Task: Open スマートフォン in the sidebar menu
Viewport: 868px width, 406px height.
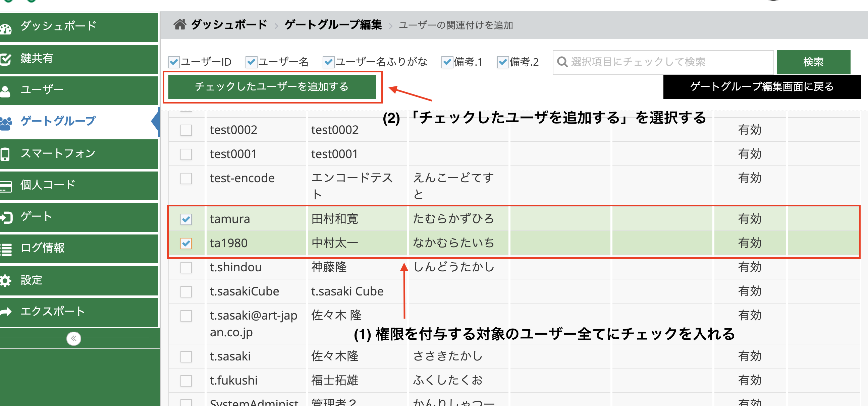Action: 79,154
